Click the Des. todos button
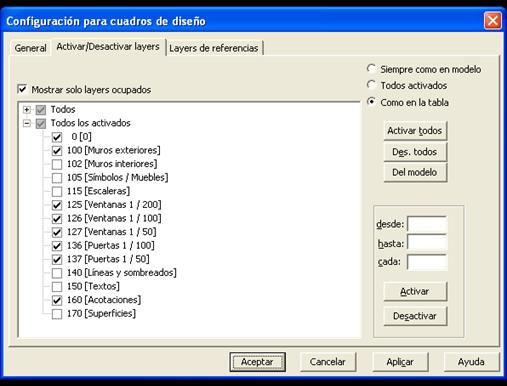Screen dimensions: 507x386 pos(415,152)
